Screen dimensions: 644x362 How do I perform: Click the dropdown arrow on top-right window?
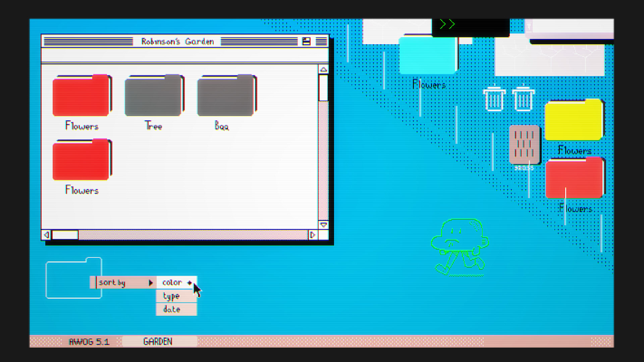coord(529,26)
